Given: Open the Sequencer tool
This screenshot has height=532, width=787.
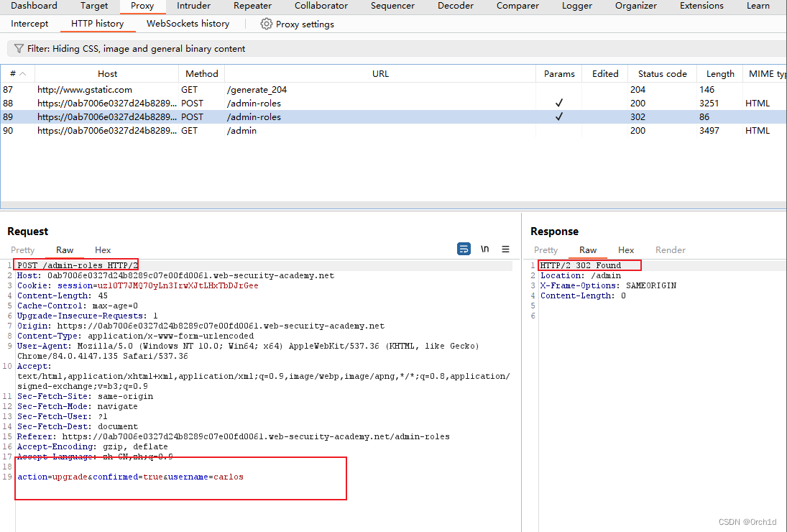Looking at the screenshot, I should tap(392, 6).
